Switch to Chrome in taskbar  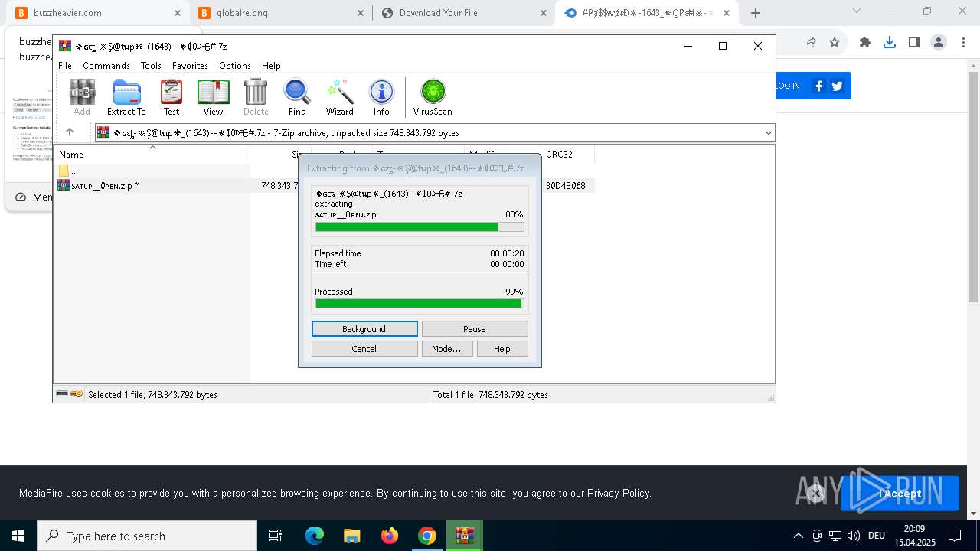[x=427, y=536]
